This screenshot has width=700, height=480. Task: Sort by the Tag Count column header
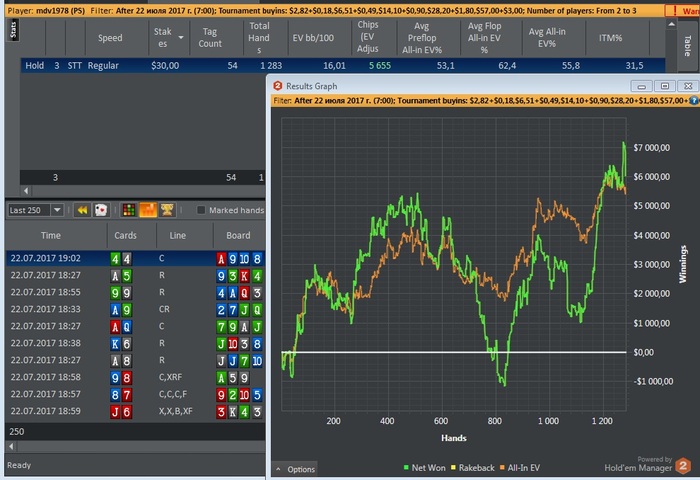[210, 38]
